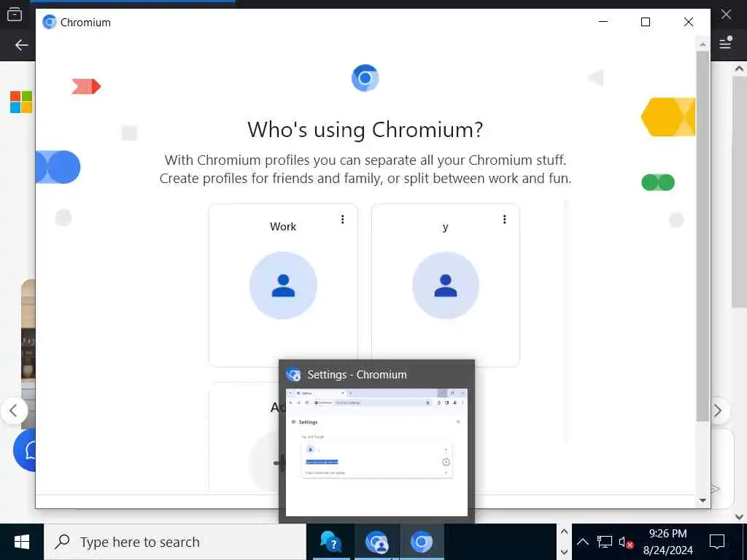Open the network status tray icon

(605, 542)
